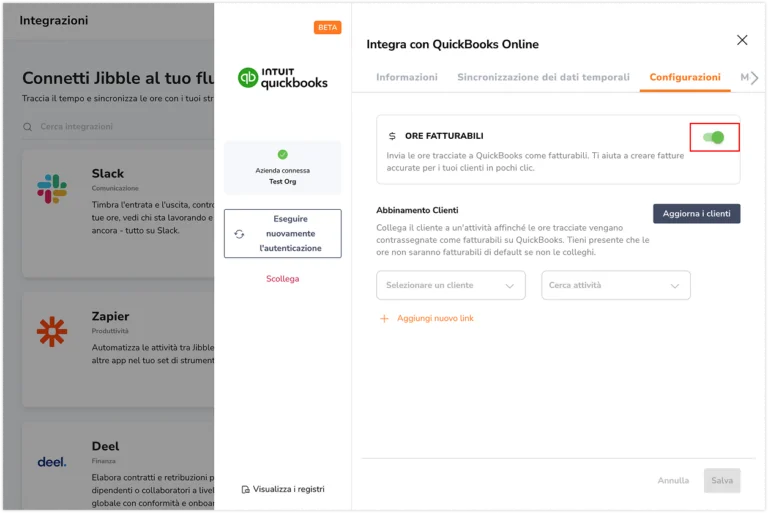Click the plus icon beside Aggiungi nuovo link

[x=384, y=319]
